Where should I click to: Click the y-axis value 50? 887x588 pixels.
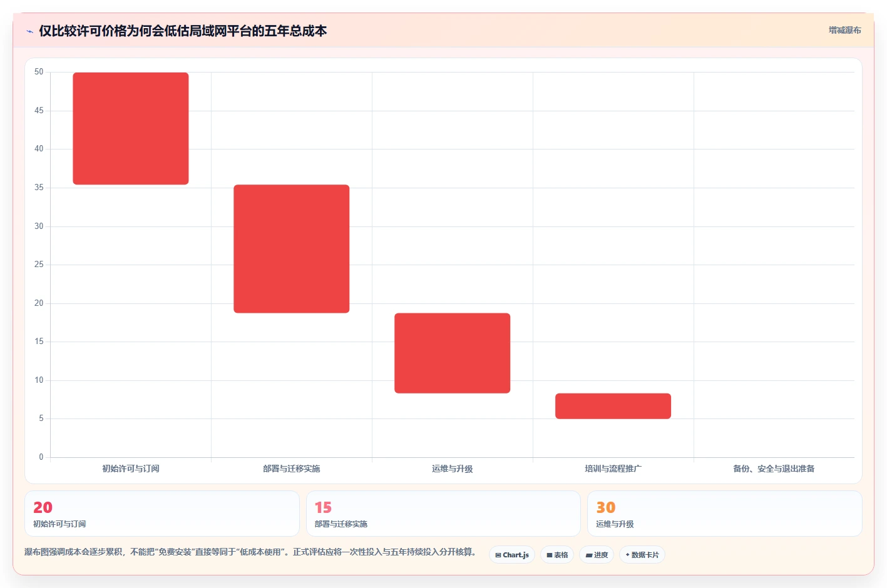click(x=39, y=72)
